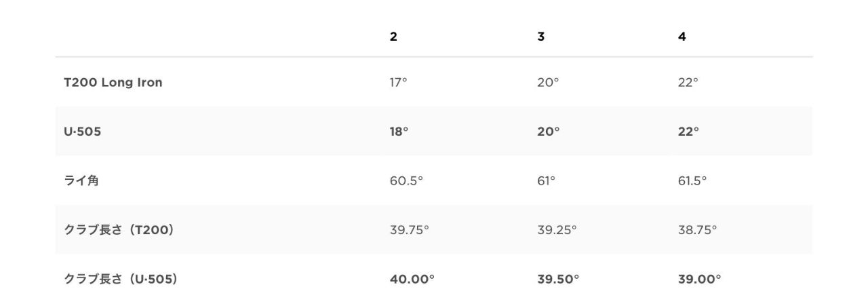The height and width of the screenshot is (306, 868).
Task: Select the 61° lie angle value
Action: coord(546,181)
